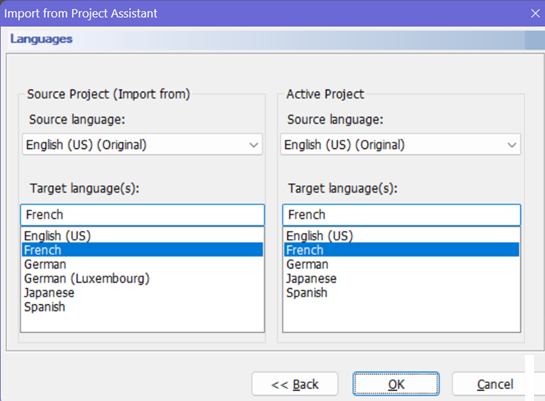Confirm the import with OK button
Screen dimensions: 545x401
click(x=396, y=384)
